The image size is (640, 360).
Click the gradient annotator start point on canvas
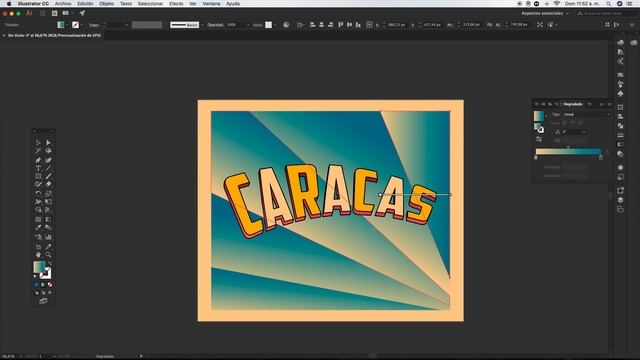[x=380, y=195]
